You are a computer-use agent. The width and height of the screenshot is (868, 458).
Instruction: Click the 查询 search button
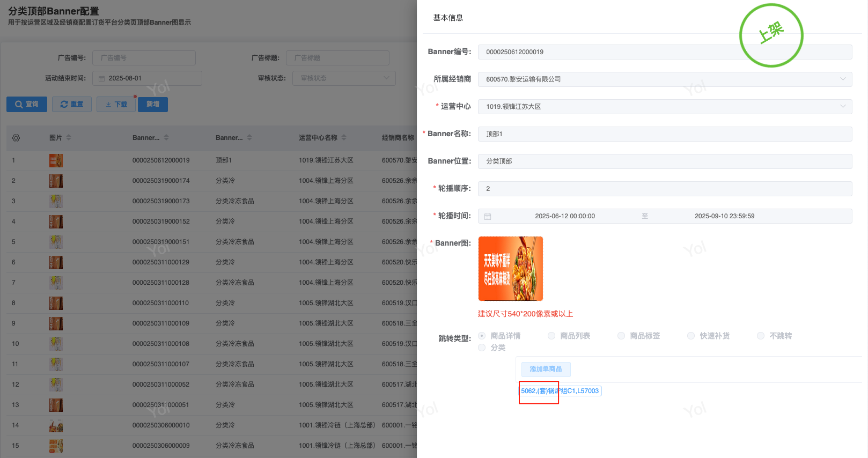[x=27, y=104]
